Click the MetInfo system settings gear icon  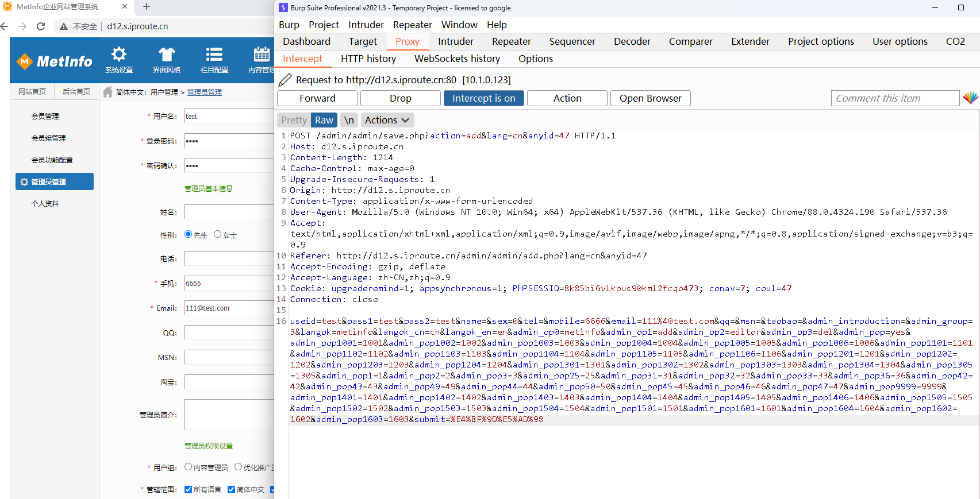click(x=119, y=55)
